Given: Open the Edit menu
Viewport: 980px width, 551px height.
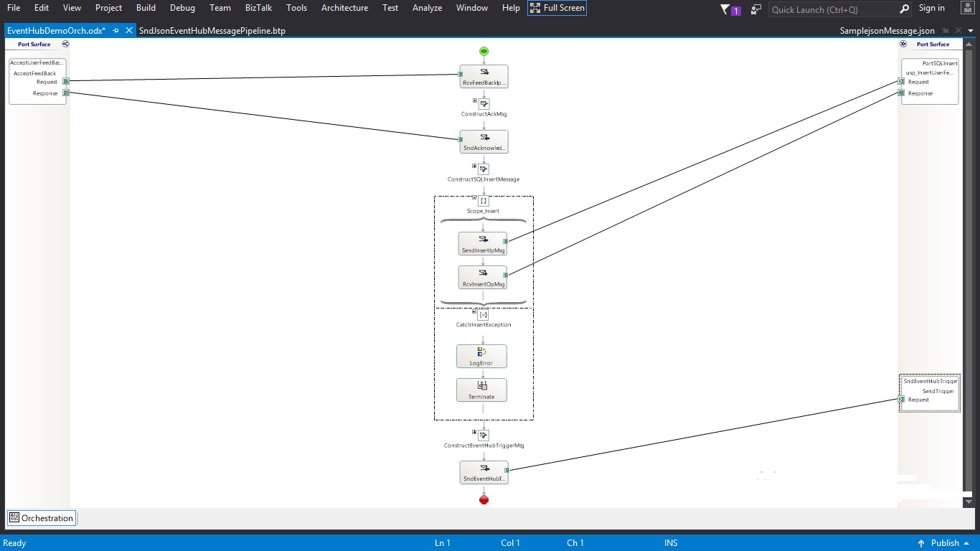Looking at the screenshot, I should [x=42, y=8].
